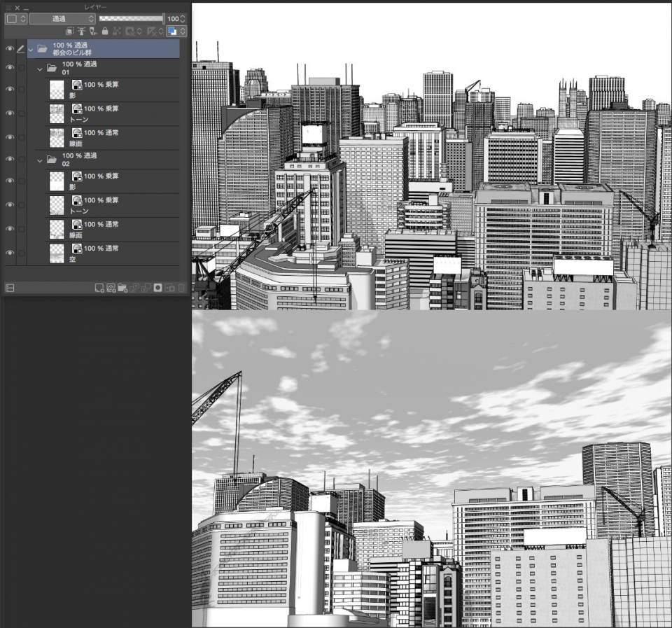Hide the 都会のビル群 folder layer
This screenshot has height=628, width=672.
[9, 49]
